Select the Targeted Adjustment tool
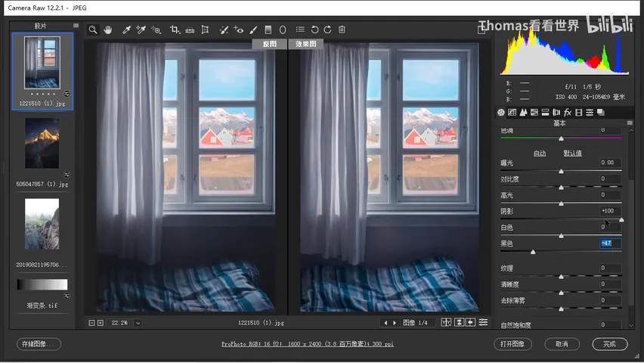This screenshot has width=644, height=363. 156,29
